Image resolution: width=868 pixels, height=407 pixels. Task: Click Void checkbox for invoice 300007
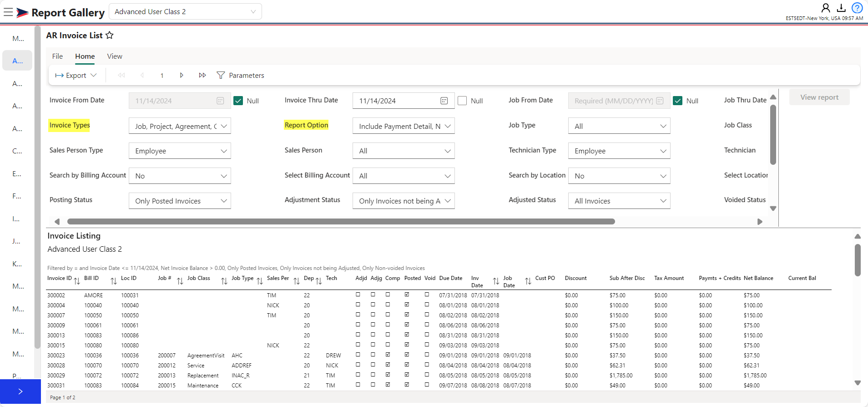[427, 315]
